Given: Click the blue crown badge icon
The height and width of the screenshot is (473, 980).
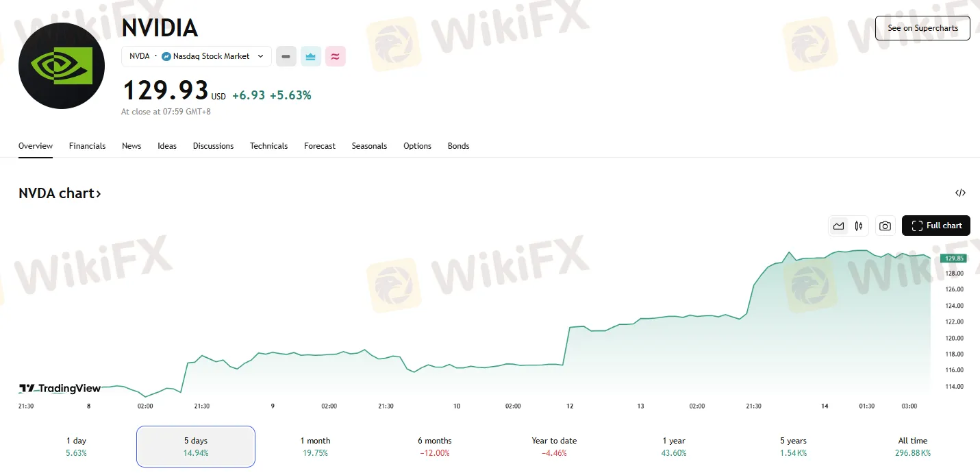Looking at the screenshot, I should click(311, 56).
